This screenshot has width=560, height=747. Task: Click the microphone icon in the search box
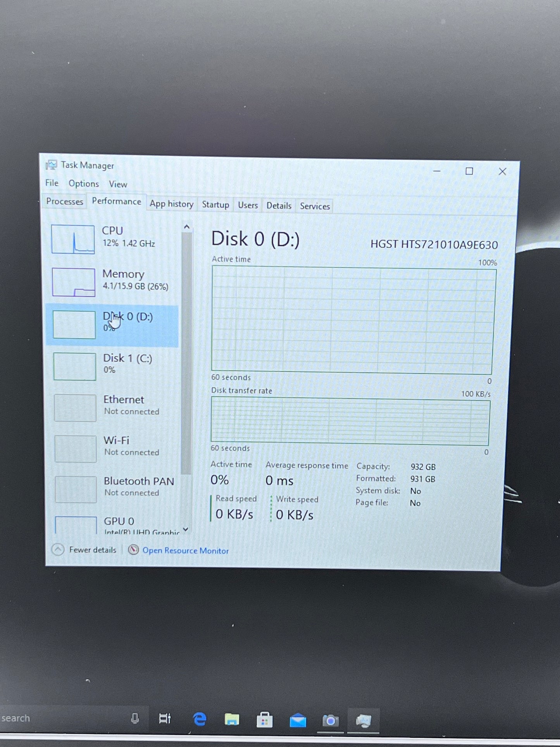135,719
